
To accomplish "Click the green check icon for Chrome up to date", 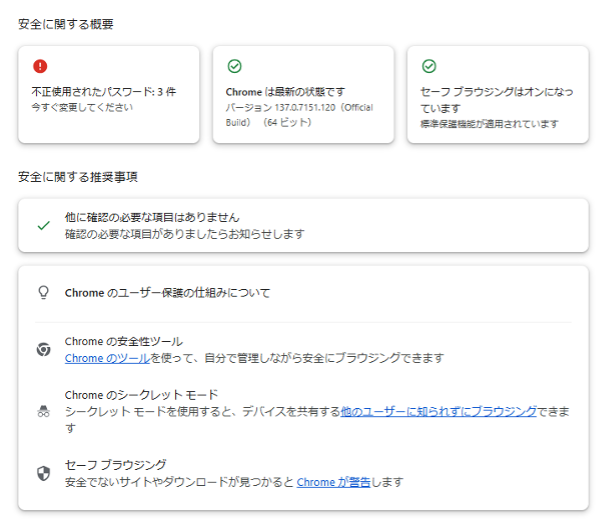I will [235, 66].
